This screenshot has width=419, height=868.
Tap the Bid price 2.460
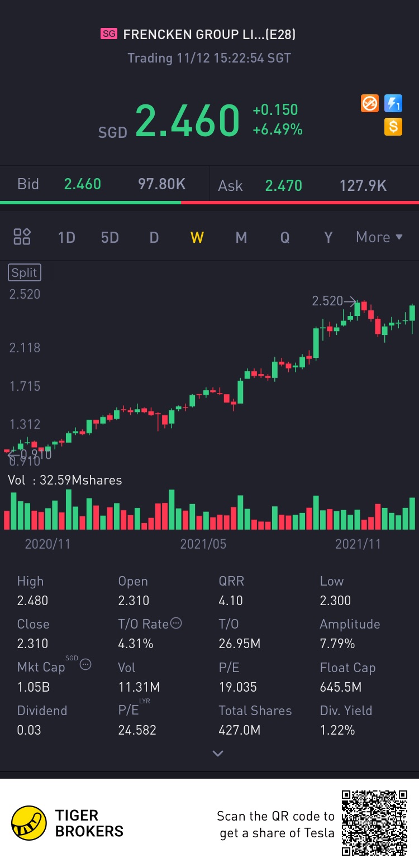[83, 184]
